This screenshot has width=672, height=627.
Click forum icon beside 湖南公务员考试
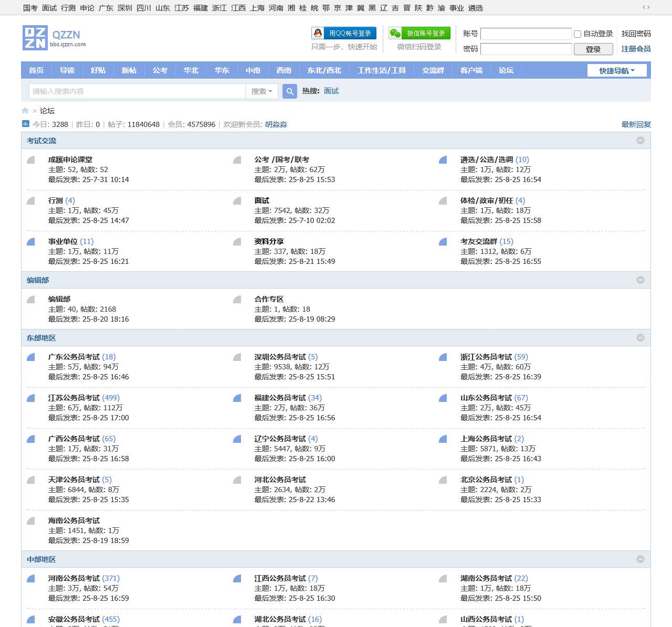coord(443,579)
